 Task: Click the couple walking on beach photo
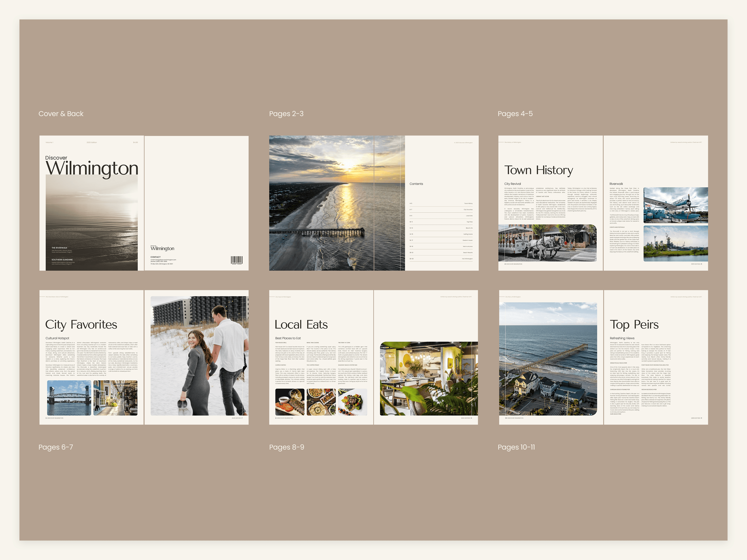(199, 356)
